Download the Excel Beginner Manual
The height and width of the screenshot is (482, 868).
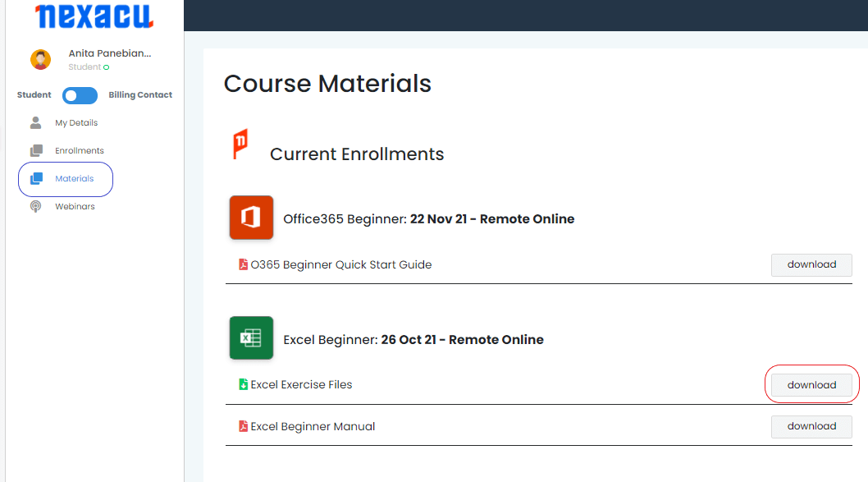(x=811, y=425)
